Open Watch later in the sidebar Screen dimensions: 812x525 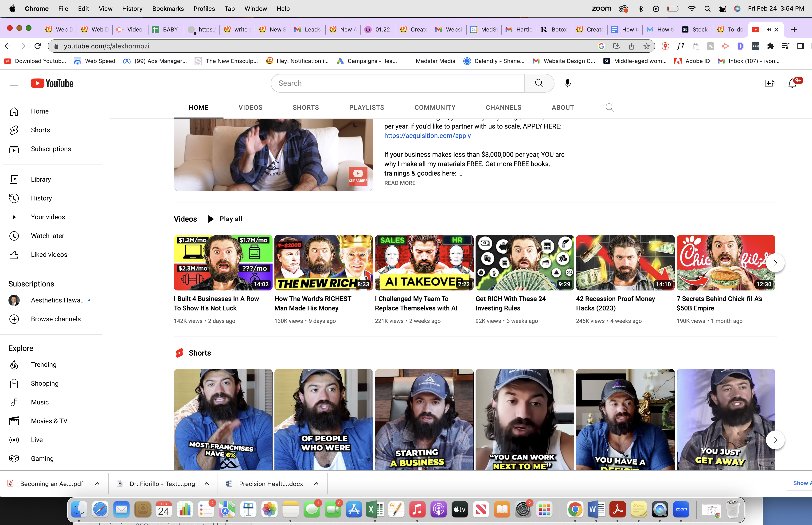coord(47,236)
